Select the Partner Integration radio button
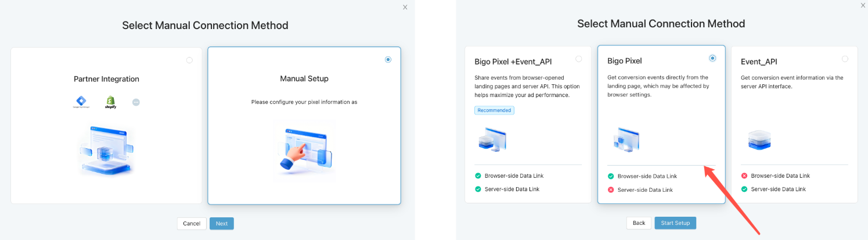868x240 pixels. coord(189,60)
